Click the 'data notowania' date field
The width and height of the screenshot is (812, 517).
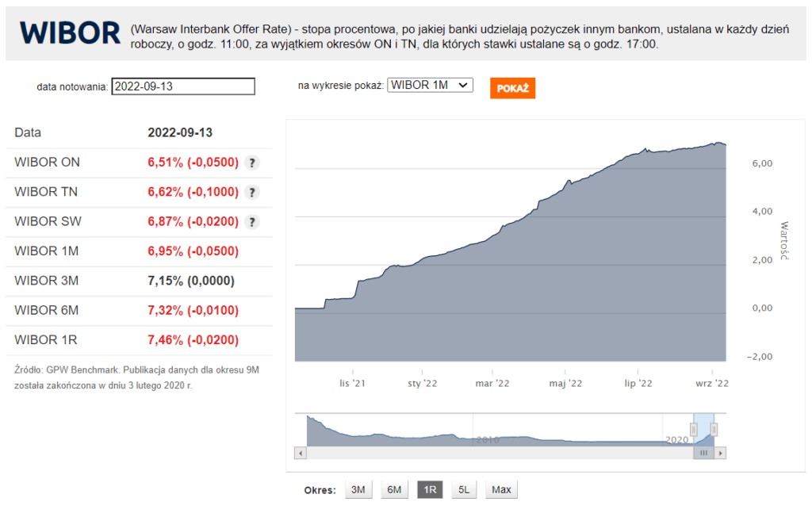pos(183,86)
